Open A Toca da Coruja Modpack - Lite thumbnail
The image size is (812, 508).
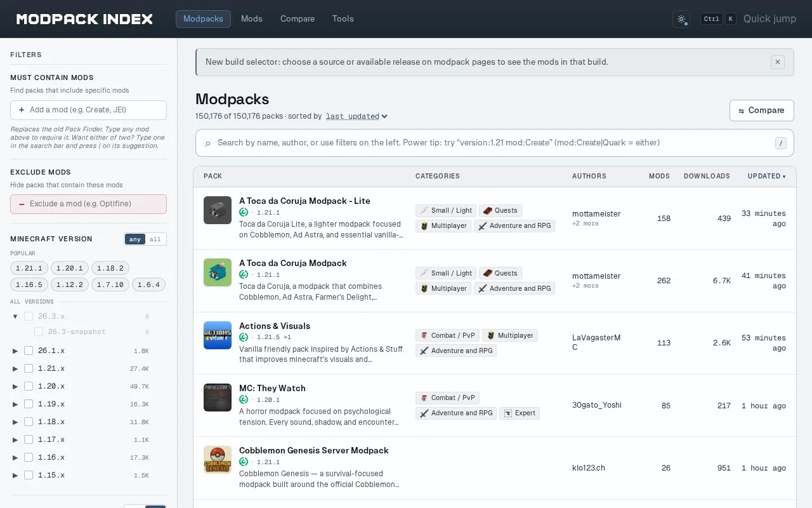click(218, 210)
